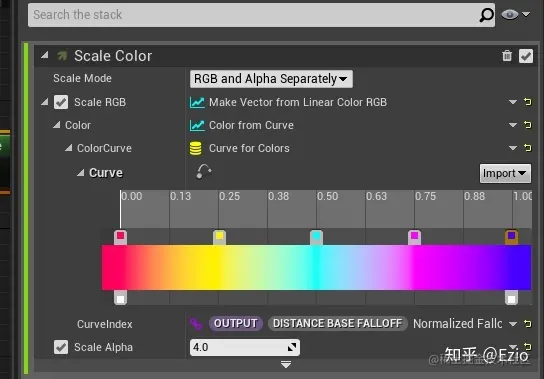Select the pink color stop at 0.00
544x379 pixels.
[x=120, y=237]
